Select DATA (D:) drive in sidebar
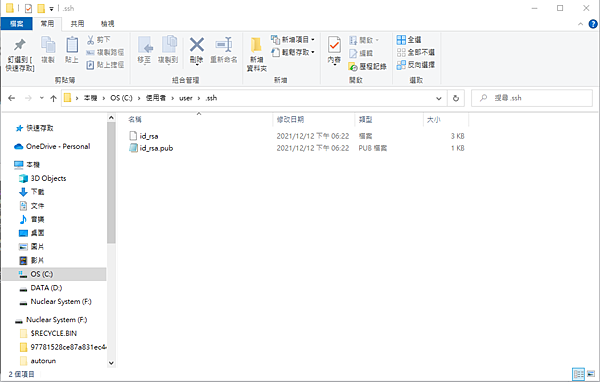This screenshot has width=600, height=382. click(46, 288)
